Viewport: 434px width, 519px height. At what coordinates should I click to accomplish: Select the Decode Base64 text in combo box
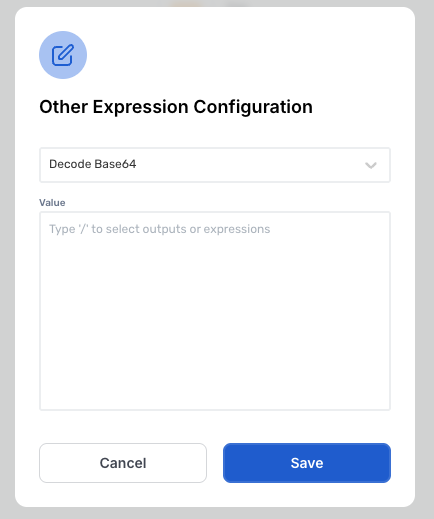pyautogui.click(x=93, y=164)
